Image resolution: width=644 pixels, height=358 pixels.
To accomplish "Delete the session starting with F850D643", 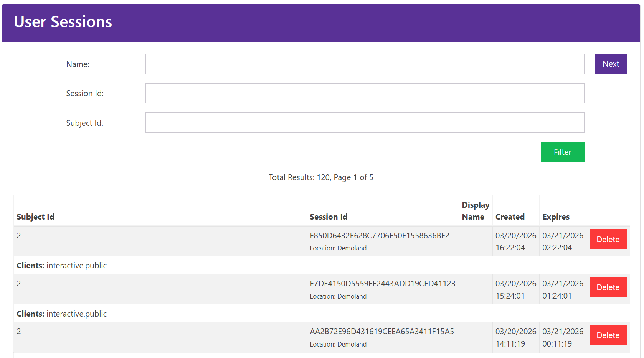I will point(608,239).
